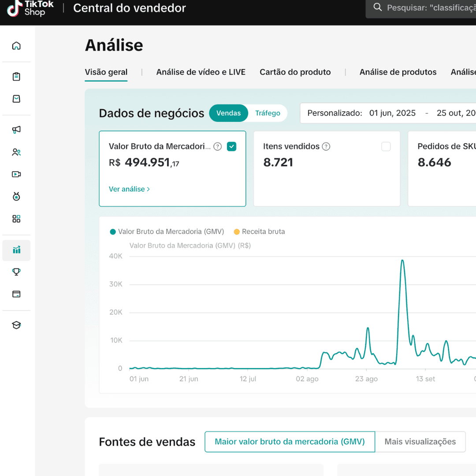Viewport: 476px width, 476px height.
Task: Select the video content icon
Action: click(x=16, y=174)
